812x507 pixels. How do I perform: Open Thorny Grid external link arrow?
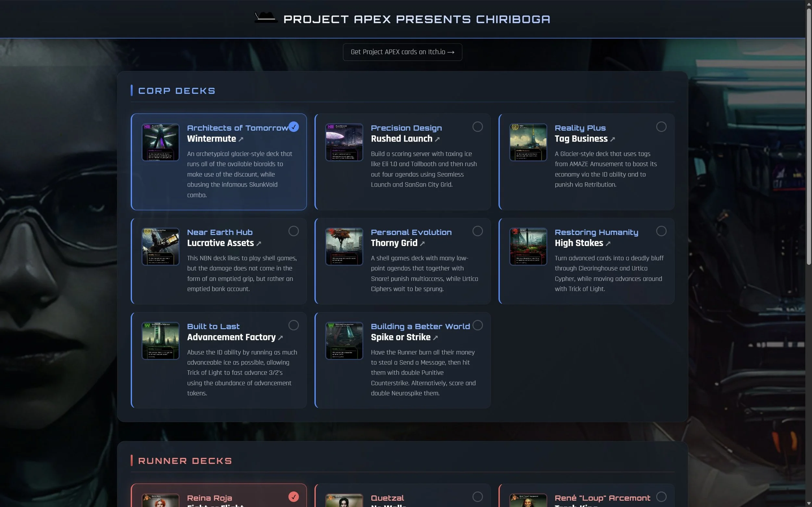click(423, 243)
